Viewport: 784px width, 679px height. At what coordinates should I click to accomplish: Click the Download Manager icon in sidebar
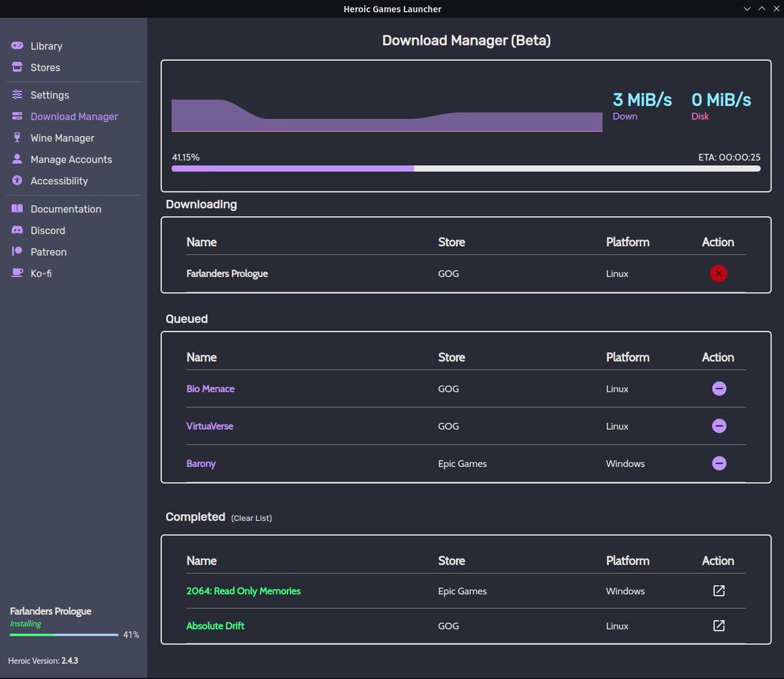tap(17, 116)
